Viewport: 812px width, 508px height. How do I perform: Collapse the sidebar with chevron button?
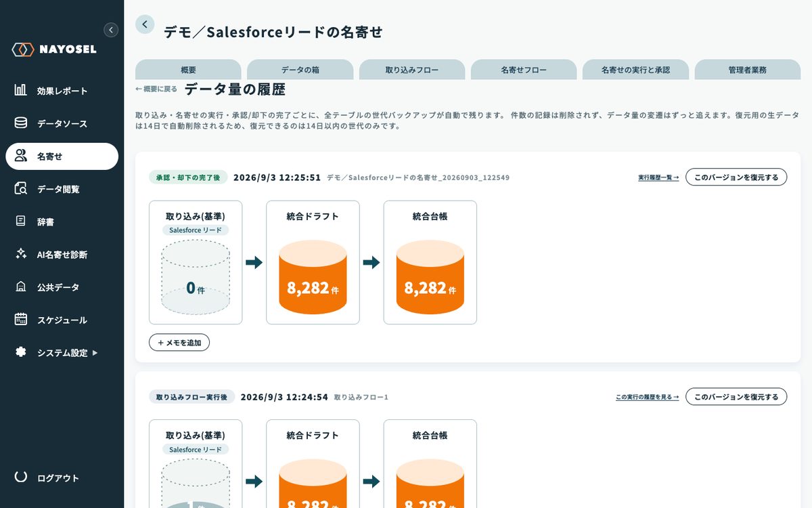tap(111, 30)
